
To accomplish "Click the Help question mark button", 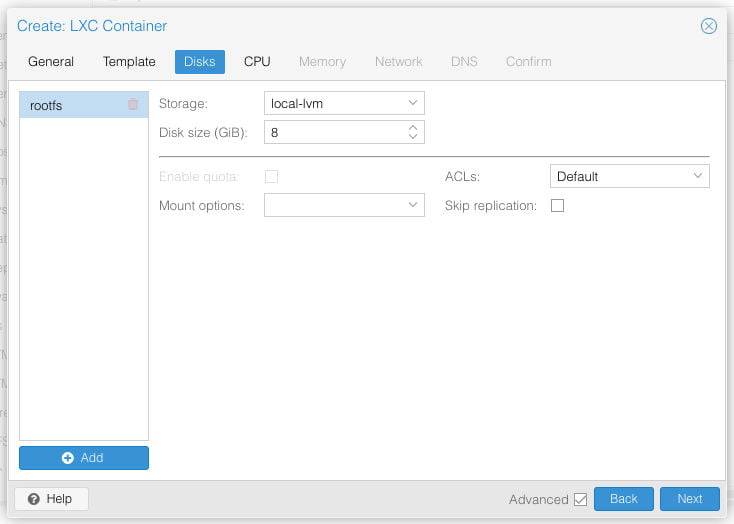I will coord(51,498).
